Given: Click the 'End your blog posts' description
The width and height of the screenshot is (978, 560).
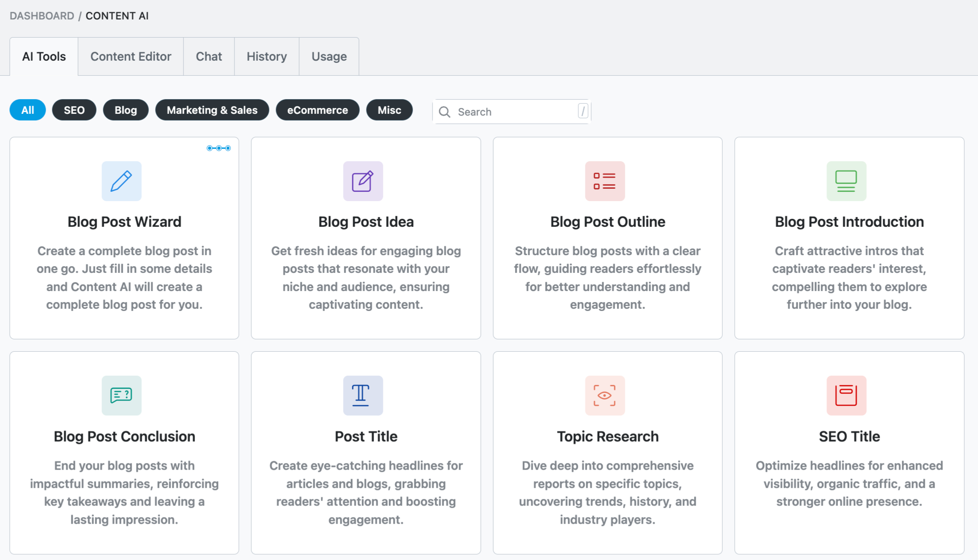Looking at the screenshot, I should click(124, 493).
